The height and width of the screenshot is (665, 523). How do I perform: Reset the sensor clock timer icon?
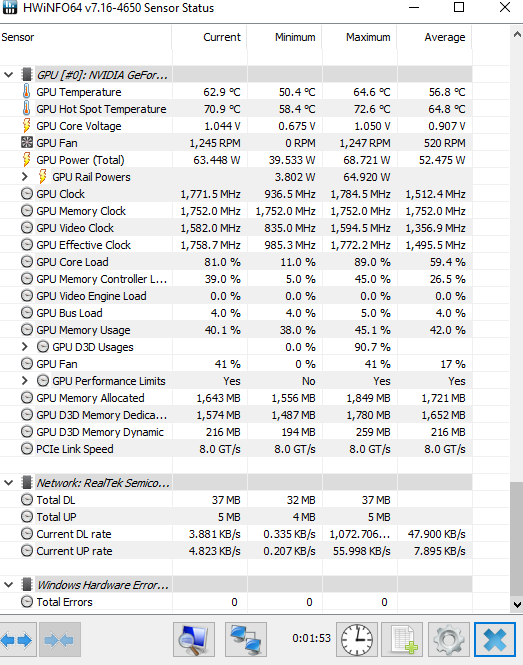pos(357,640)
